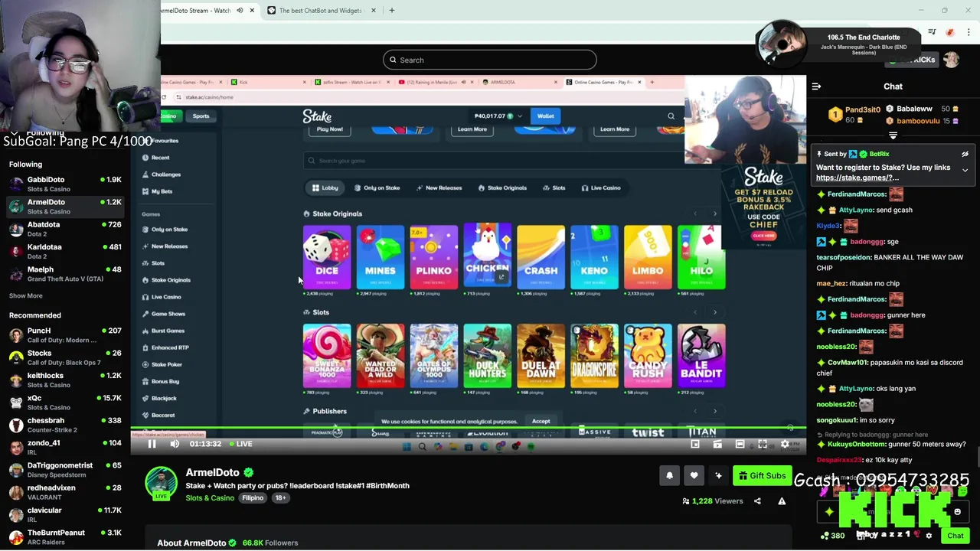980x551 pixels.
Task: Open the 66.8K Followers link
Action: click(x=270, y=543)
